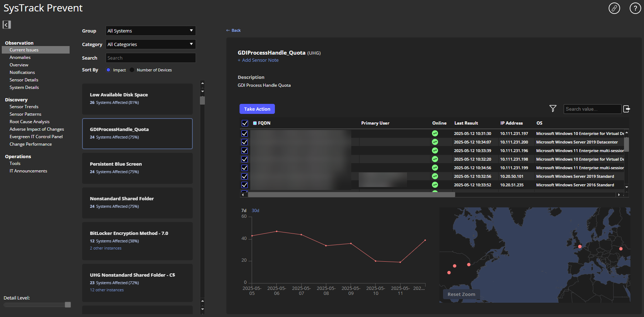Sort table by Primary User column
The height and width of the screenshot is (317, 644).
(375, 123)
